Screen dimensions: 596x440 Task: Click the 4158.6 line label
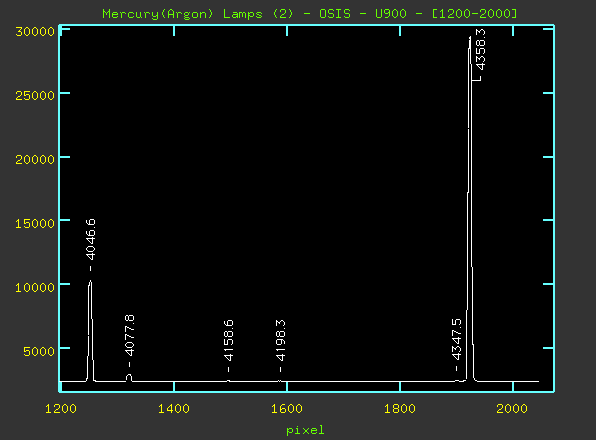(228, 340)
